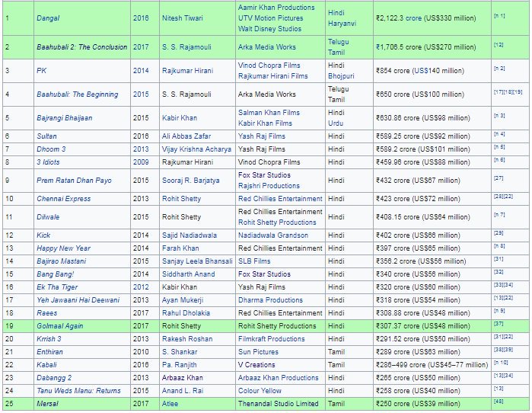The width and height of the screenshot is (532, 413).
Task: Open Bajrangi Bhaijaan film link
Action: (x=65, y=118)
